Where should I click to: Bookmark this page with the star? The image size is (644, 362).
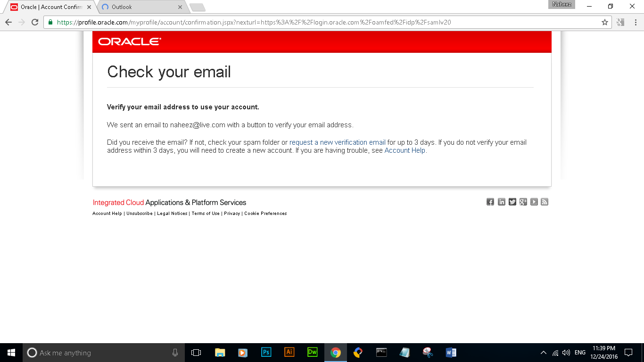click(x=605, y=22)
